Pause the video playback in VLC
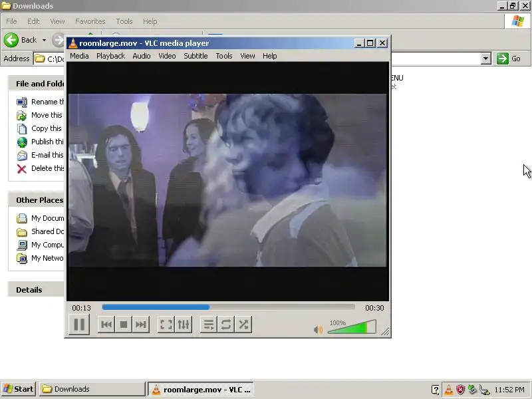 79,325
